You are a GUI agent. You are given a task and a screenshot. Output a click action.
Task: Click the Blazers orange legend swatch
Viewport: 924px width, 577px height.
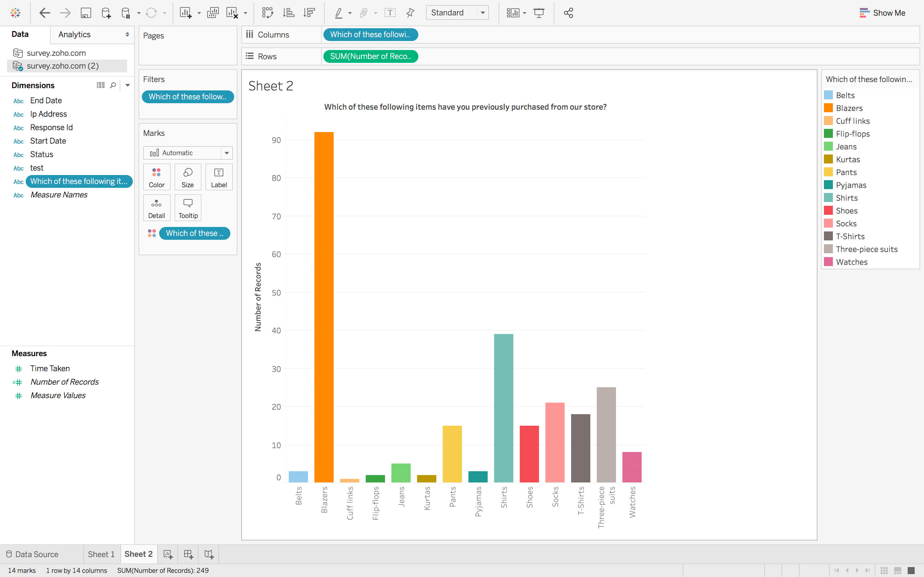click(x=828, y=108)
